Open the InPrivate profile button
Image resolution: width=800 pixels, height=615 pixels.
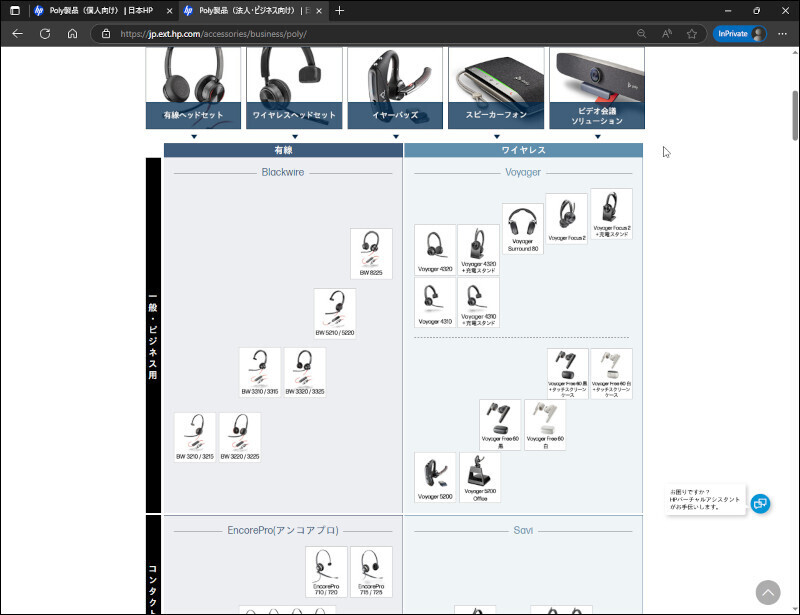740,34
